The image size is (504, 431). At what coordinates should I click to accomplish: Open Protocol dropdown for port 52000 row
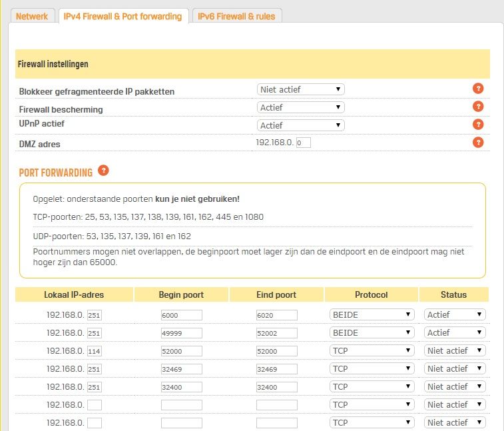pos(372,350)
